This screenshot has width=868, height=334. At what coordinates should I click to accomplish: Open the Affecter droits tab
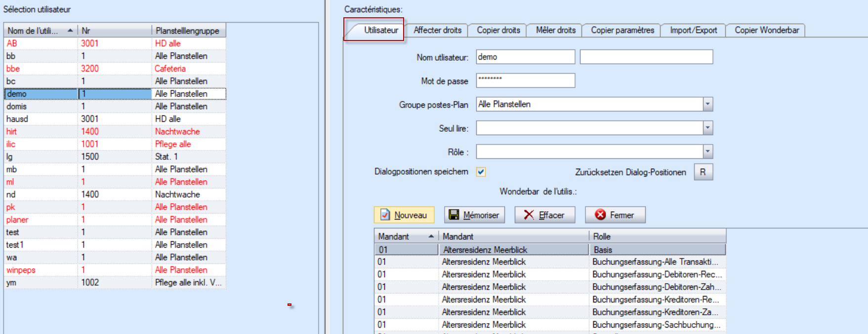(437, 30)
